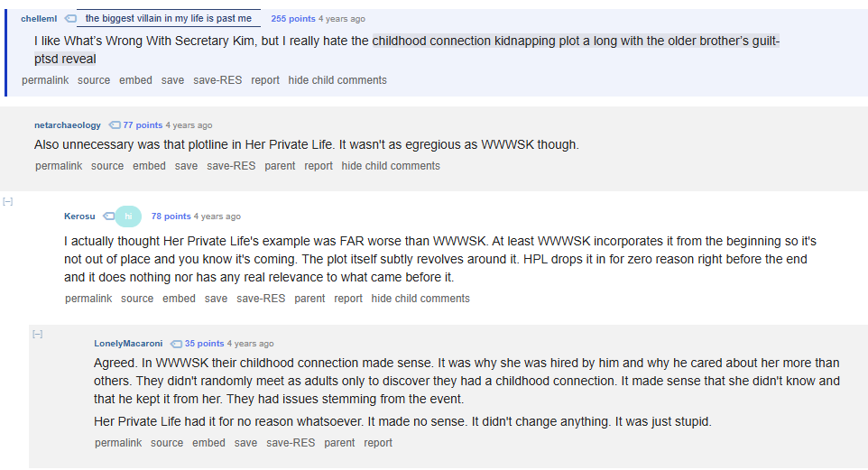
Task: Collapse Kerosu's comment with the [–] toggle
Action: coord(8,201)
